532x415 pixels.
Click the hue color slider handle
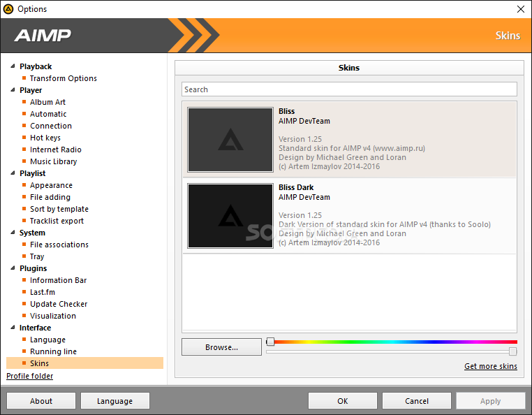(270, 342)
